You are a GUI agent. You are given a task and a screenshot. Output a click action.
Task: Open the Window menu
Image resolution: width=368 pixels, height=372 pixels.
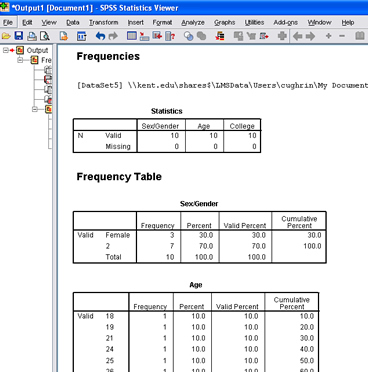[x=319, y=22]
